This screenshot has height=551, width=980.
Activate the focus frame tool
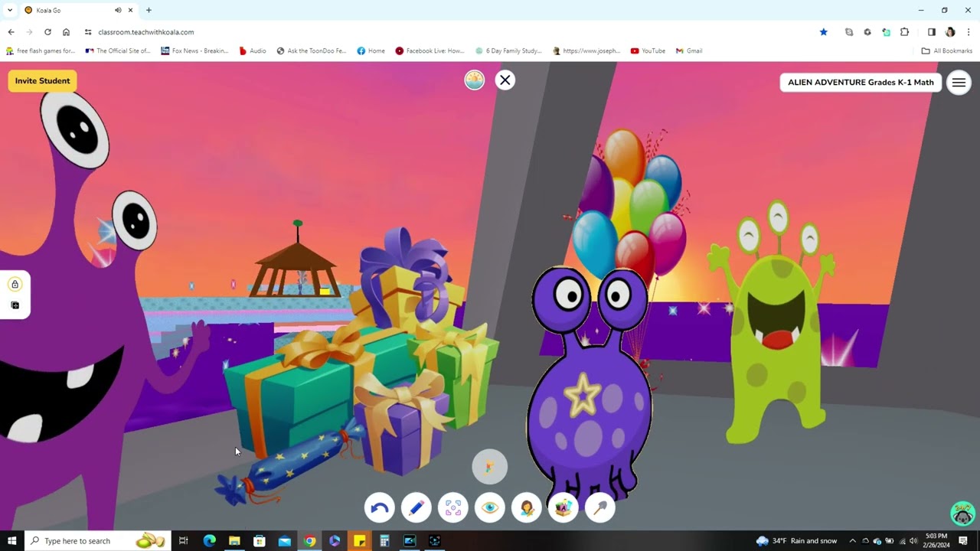pos(453,508)
